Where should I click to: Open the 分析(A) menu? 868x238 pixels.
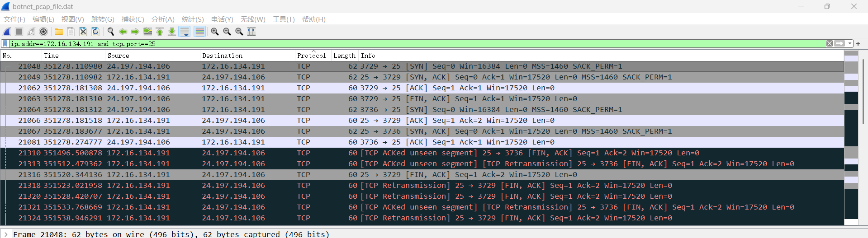pyautogui.click(x=163, y=19)
